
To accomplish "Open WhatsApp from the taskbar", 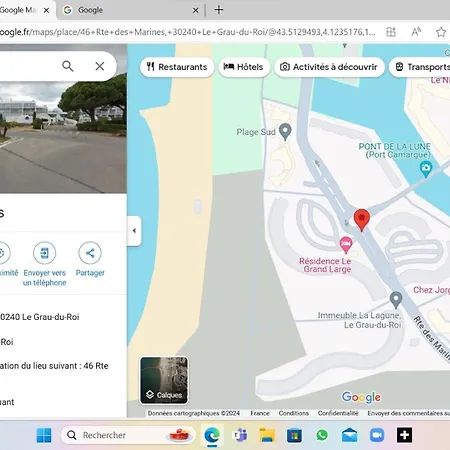I will point(322,435).
